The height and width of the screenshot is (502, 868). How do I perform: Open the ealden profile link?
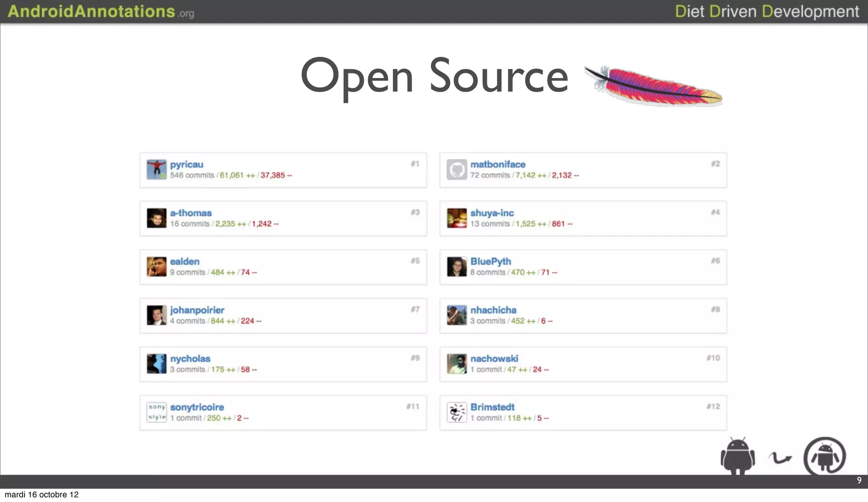pos(184,262)
